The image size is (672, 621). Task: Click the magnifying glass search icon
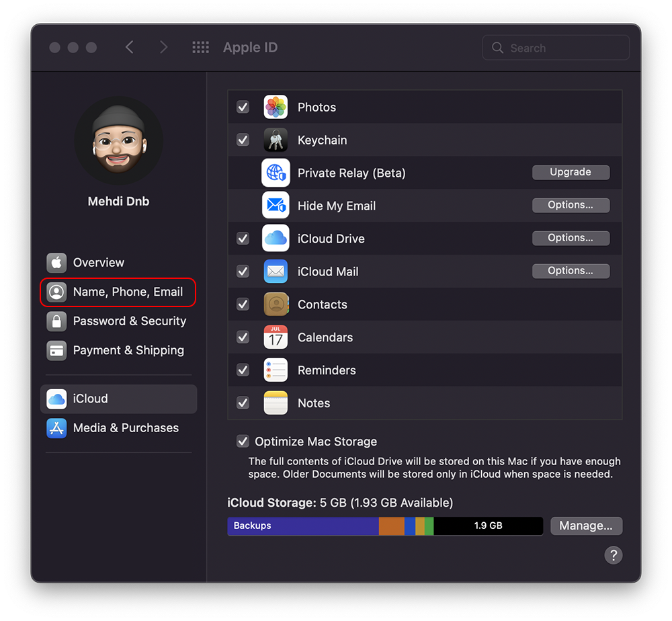click(497, 48)
